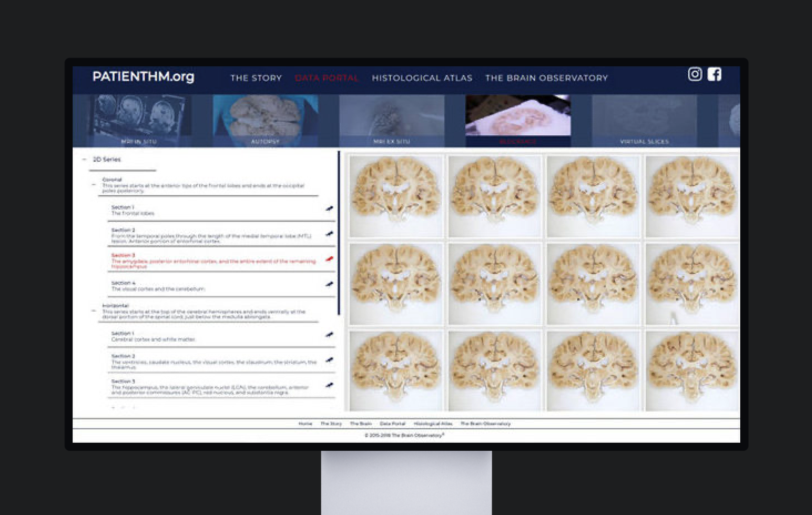
Task: Open the Data Portal footer link
Action: (x=393, y=423)
